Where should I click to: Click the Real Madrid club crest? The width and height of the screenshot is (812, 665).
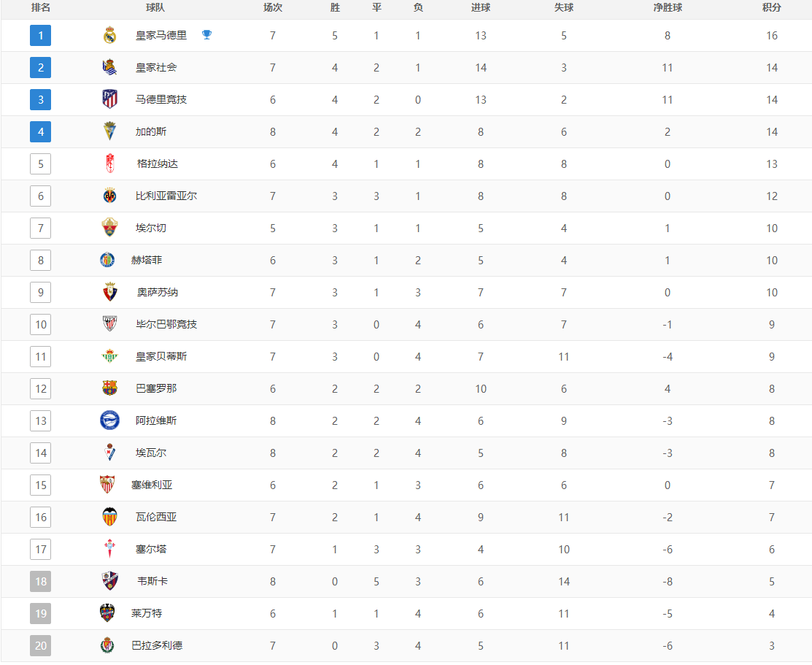point(109,35)
